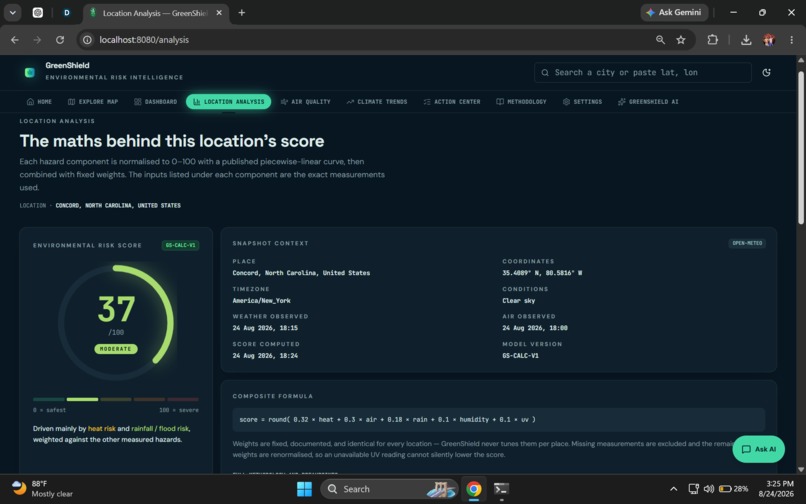Click the battery 28% indicator

(734, 489)
